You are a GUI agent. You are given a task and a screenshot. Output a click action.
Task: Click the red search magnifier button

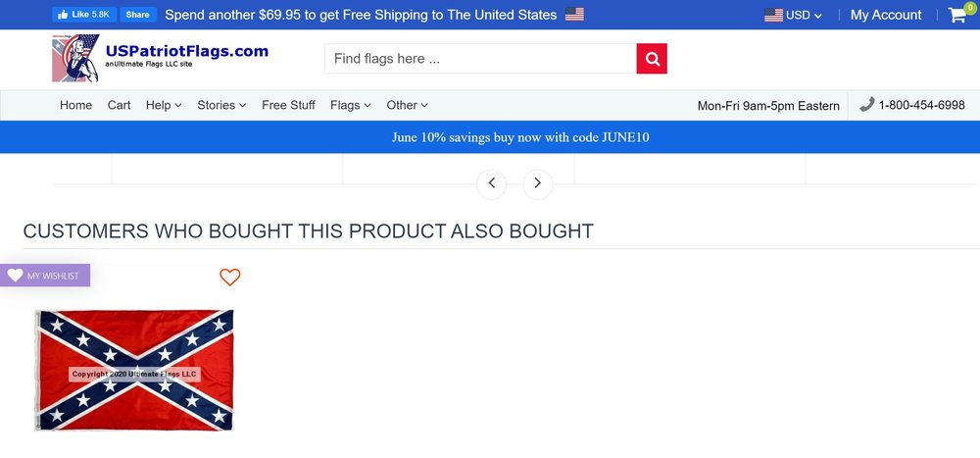[652, 59]
